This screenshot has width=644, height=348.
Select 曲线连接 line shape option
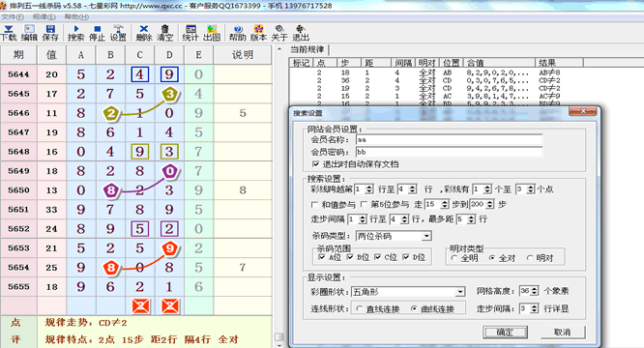414,308
